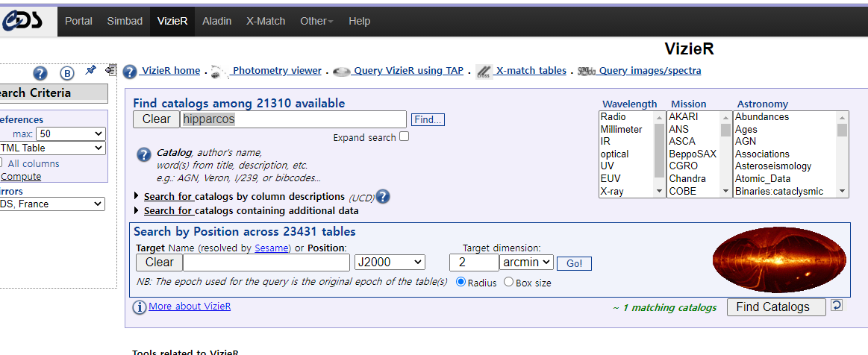
Task: Click the spectra icon before Query images/spectra
Action: tap(587, 72)
